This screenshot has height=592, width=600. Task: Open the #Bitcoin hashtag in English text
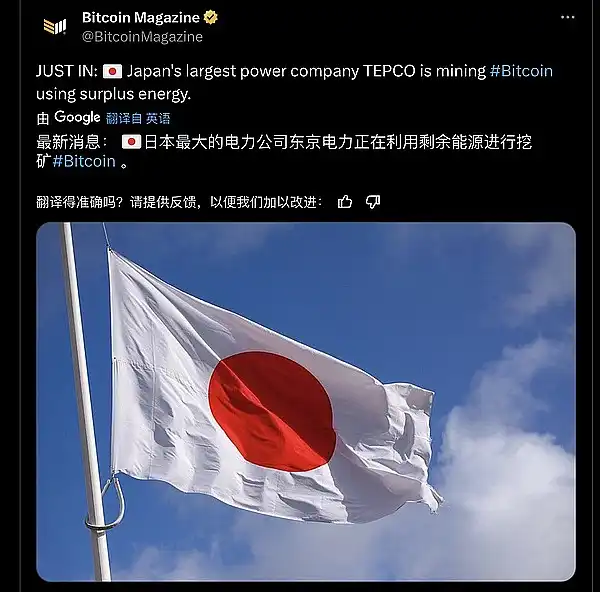click(x=521, y=71)
